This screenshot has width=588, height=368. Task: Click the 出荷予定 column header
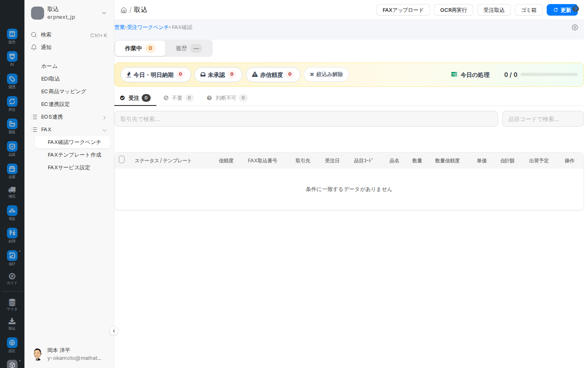coord(539,161)
